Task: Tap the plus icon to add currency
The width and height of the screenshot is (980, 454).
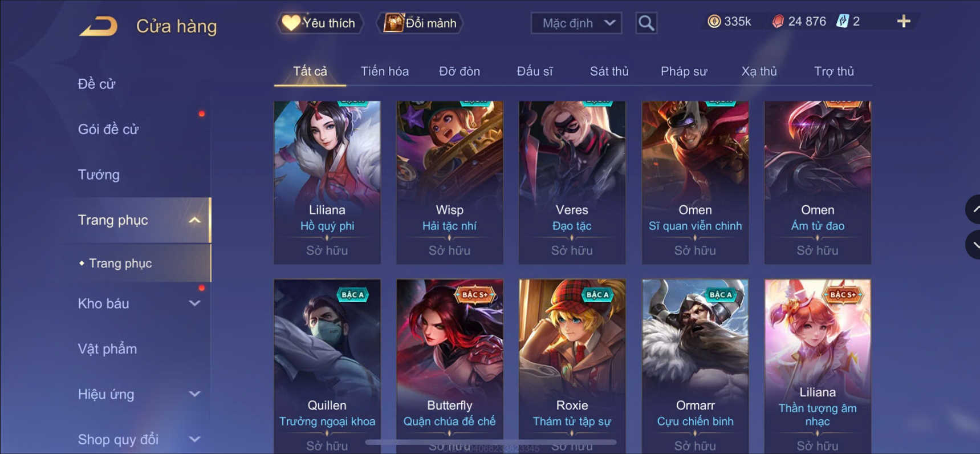Action: (904, 22)
